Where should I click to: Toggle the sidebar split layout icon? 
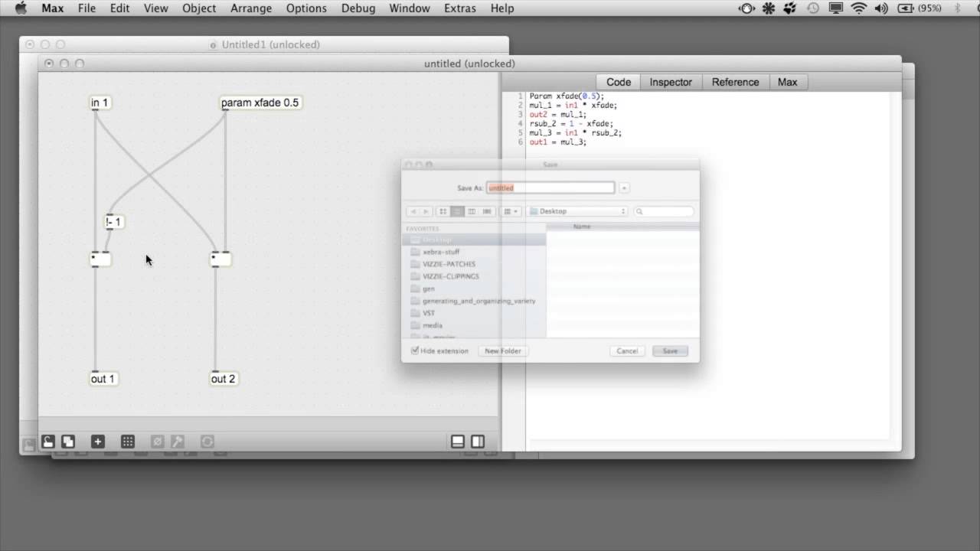point(478,442)
